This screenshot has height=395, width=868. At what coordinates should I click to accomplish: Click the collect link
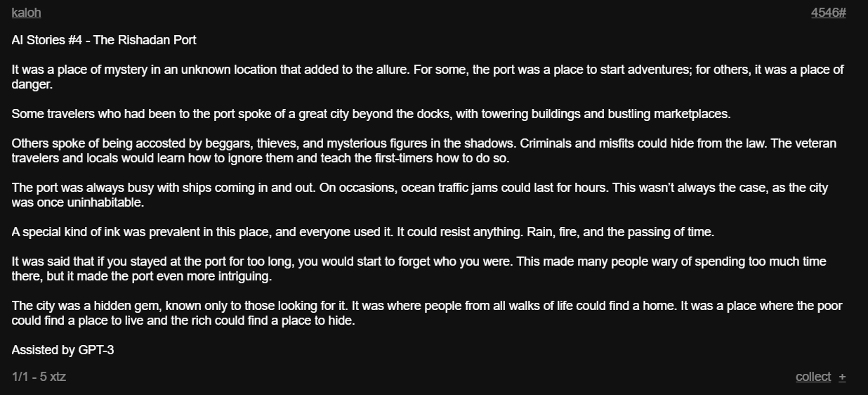click(x=813, y=377)
